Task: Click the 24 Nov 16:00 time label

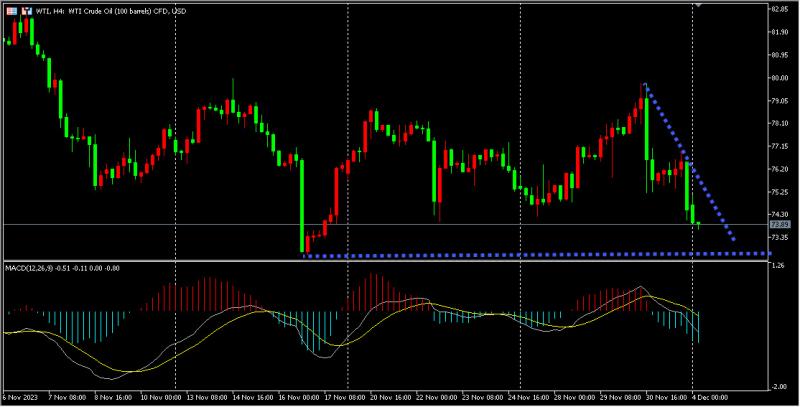Action: click(x=531, y=397)
